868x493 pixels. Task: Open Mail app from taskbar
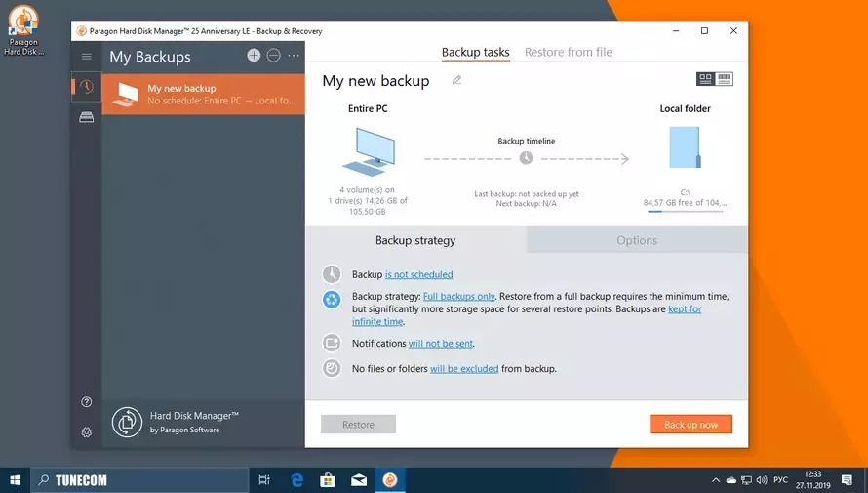(x=359, y=479)
